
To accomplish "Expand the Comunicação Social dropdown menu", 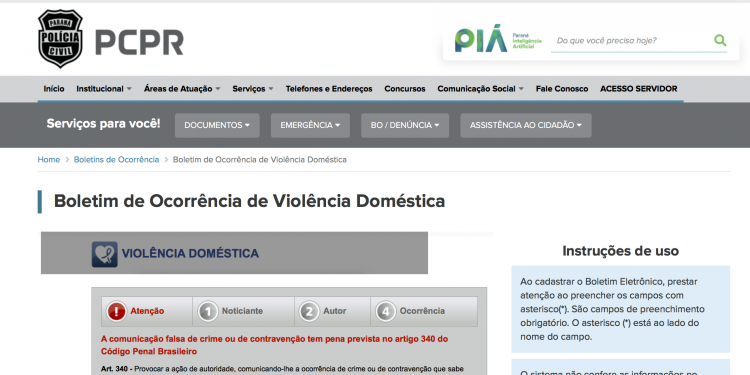I will 481,88.
